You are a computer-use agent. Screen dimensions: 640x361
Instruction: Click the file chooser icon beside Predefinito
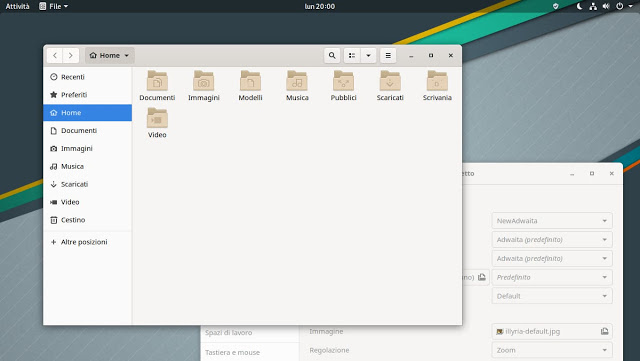(x=482, y=277)
